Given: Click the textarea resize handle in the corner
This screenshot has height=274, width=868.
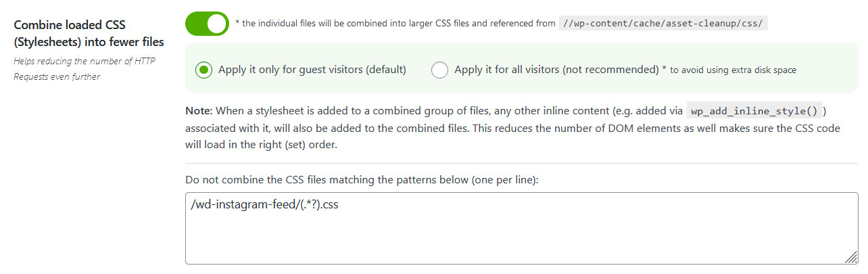Looking at the screenshot, I should click(x=851, y=256).
